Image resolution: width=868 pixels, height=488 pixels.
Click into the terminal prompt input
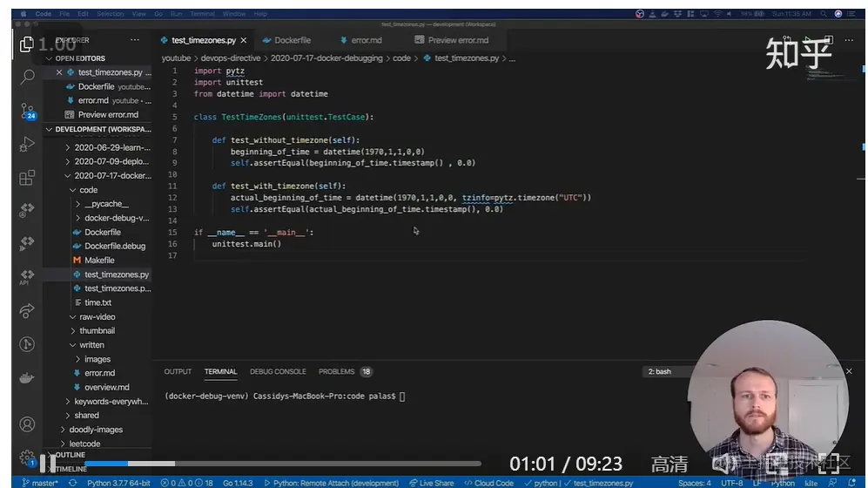point(402,396)
